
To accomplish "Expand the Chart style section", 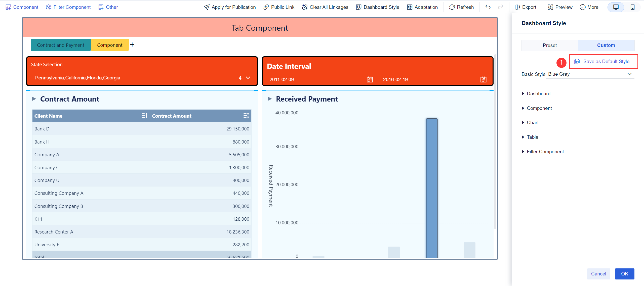I will coord(532,122).
